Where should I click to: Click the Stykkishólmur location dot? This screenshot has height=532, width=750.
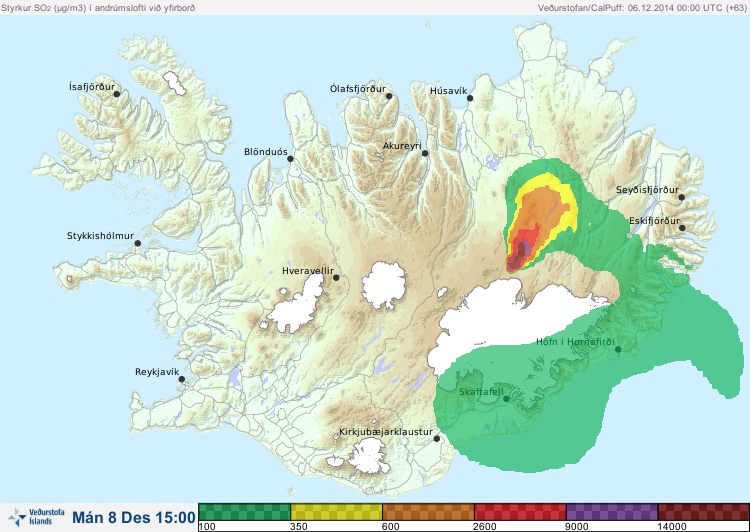coord(138,244)
